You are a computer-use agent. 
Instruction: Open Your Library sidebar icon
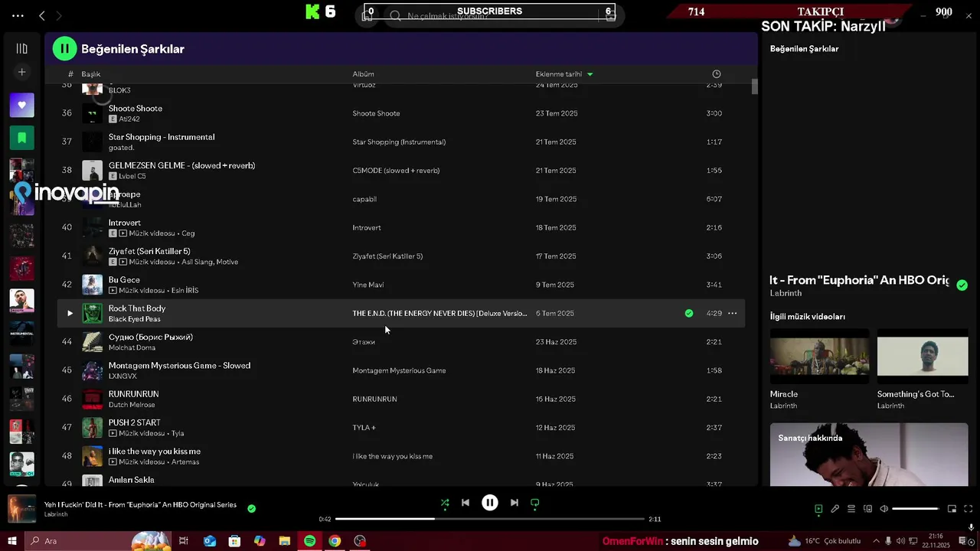(x=21, y=48)
